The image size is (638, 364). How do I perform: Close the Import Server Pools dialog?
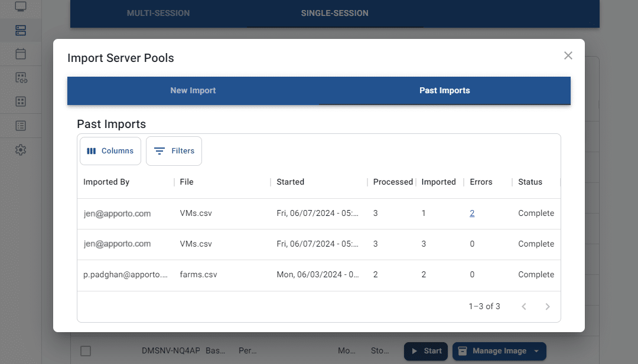point(568,55)
